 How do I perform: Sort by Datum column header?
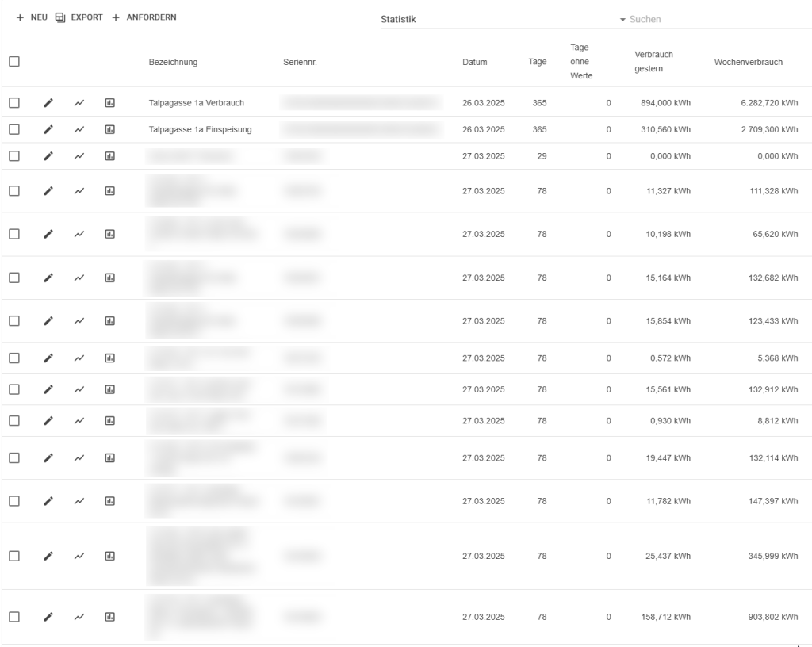[474, 62]
